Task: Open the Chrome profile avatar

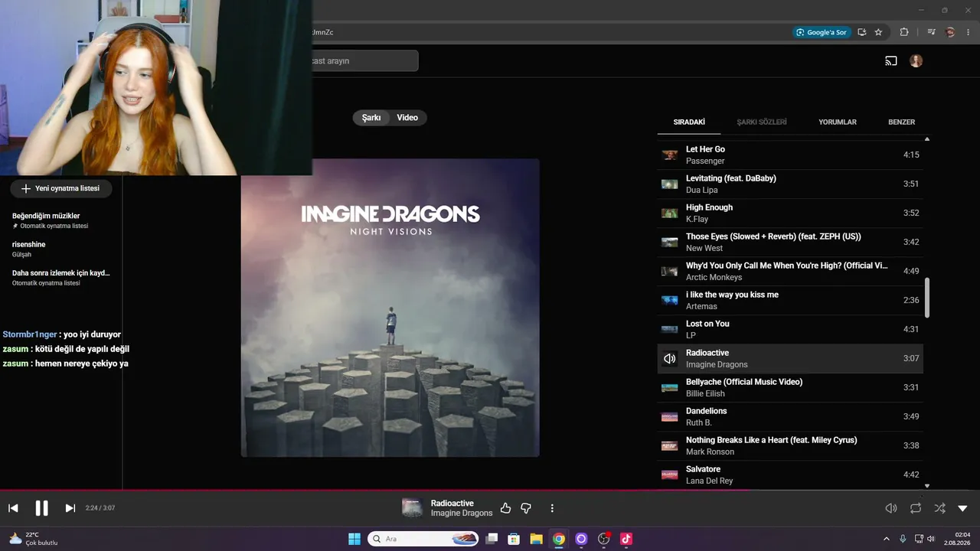Action: (x=951, y=32)
